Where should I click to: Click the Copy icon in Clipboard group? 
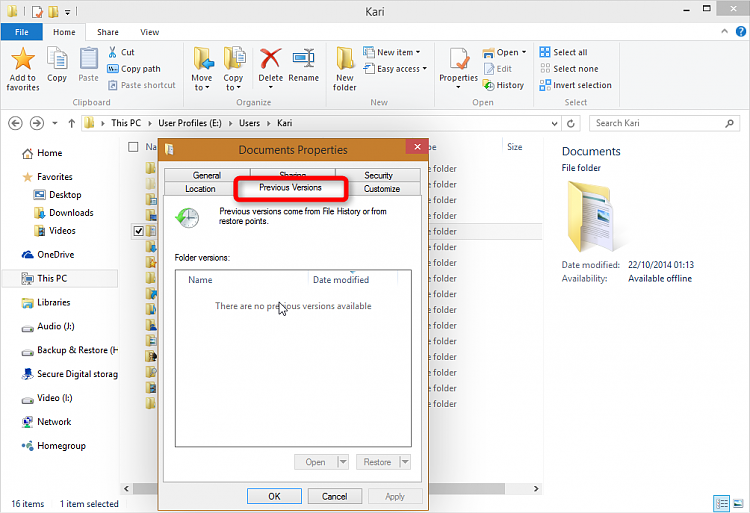(x=57, y=59)
